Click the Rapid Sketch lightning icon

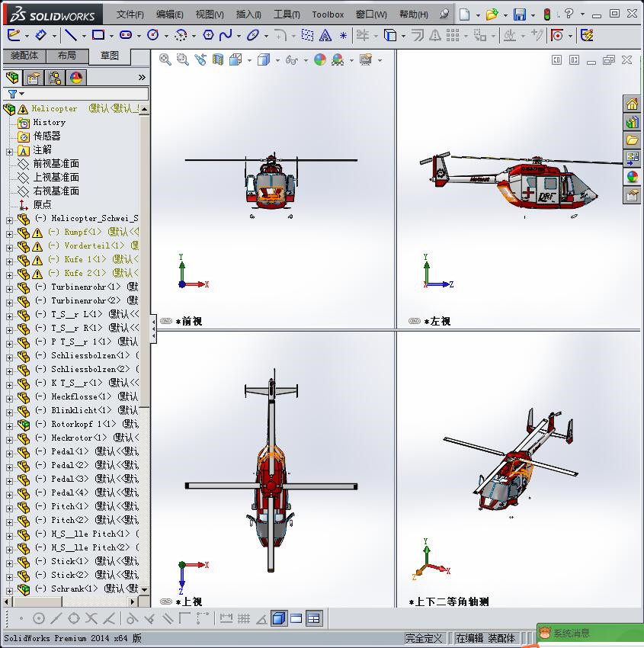[587, 35]
